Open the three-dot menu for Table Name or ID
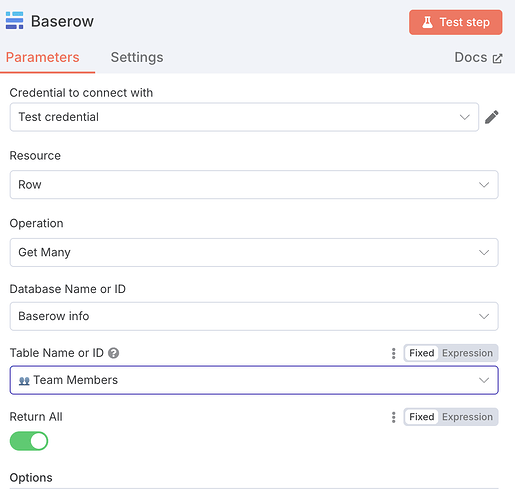This screenshot has height=500, width=515. [394, 353]
